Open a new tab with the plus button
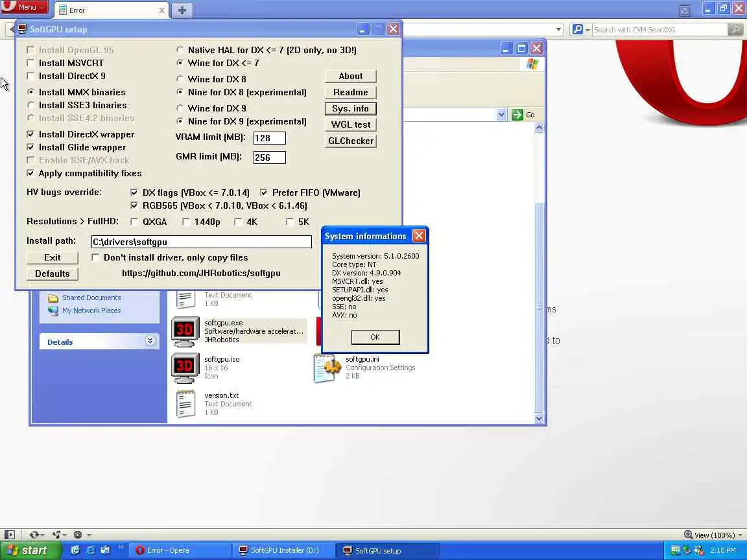The height and width of the screenshot is (560, 747). click(x=182, y=10)
